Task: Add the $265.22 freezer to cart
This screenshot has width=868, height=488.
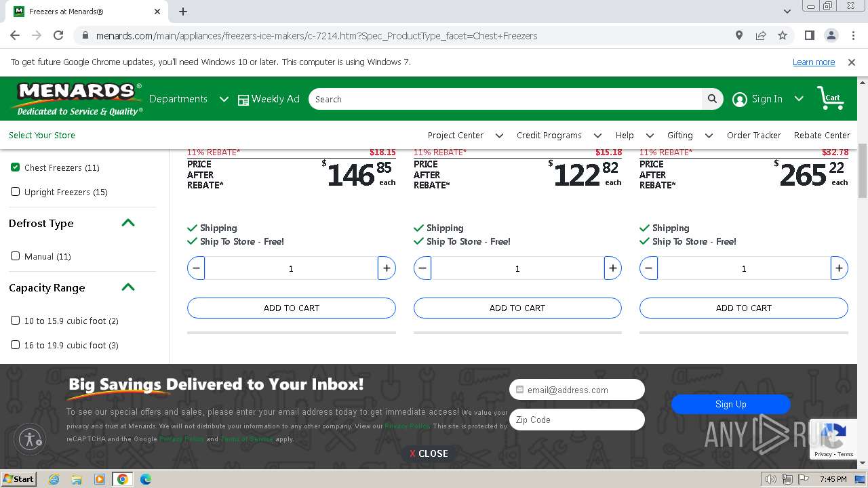Action: (744, 308)
